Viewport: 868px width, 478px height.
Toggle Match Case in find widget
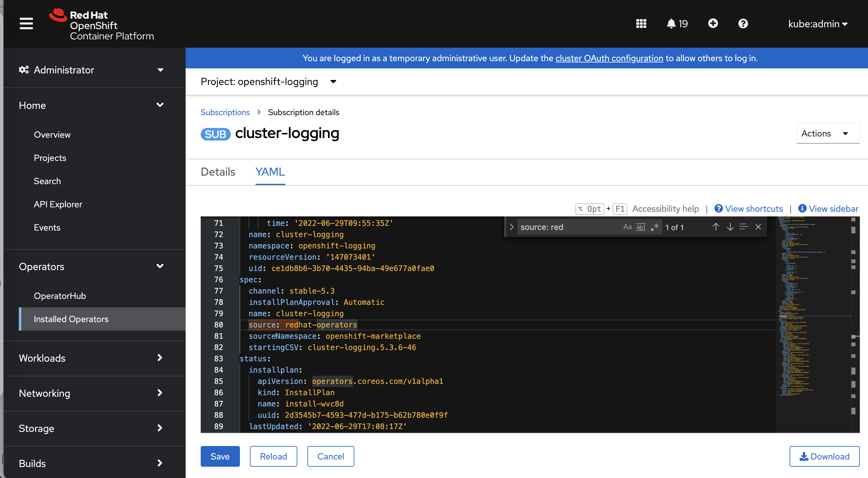click(x=627, y=227)
